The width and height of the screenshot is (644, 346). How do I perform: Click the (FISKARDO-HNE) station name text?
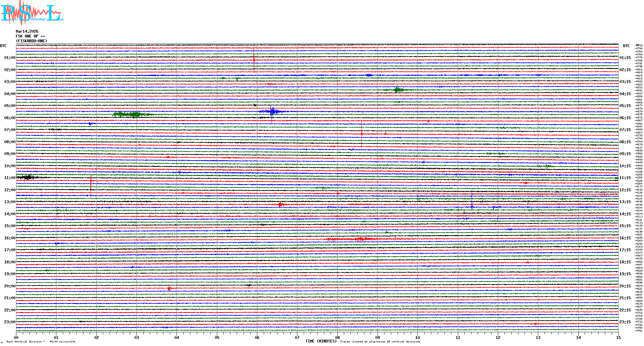tap(31, 41)
